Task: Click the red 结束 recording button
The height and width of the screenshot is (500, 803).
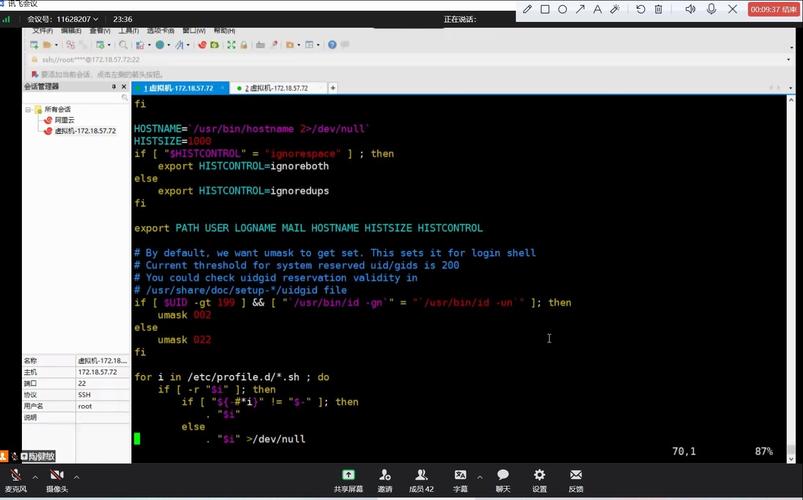Action: (x=773, y=9)
